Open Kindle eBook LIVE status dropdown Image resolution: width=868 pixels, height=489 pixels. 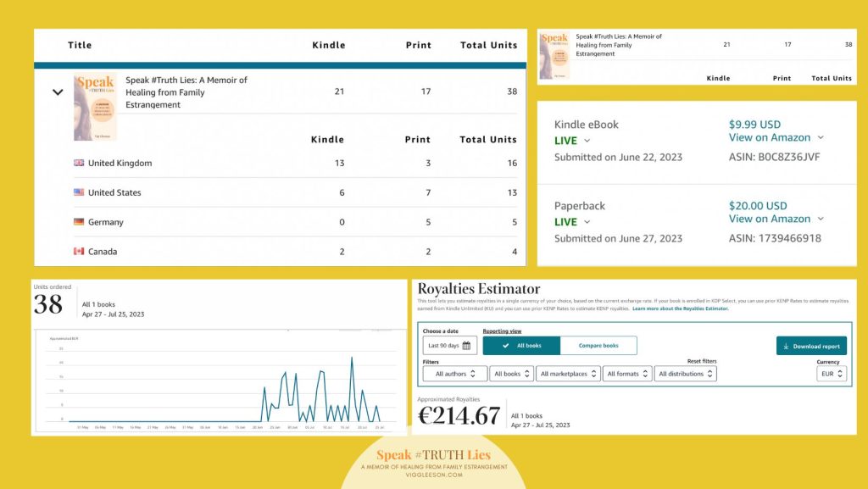572,141
